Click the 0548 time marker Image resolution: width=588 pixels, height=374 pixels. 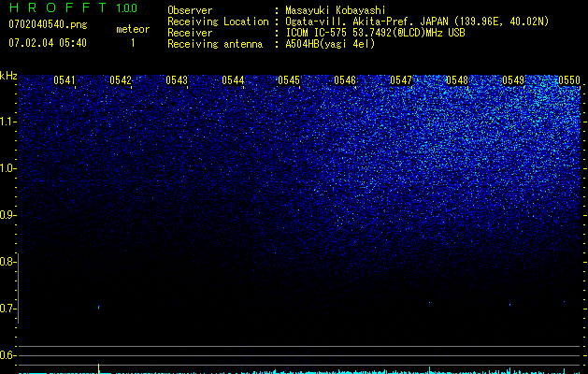point(457,80)
